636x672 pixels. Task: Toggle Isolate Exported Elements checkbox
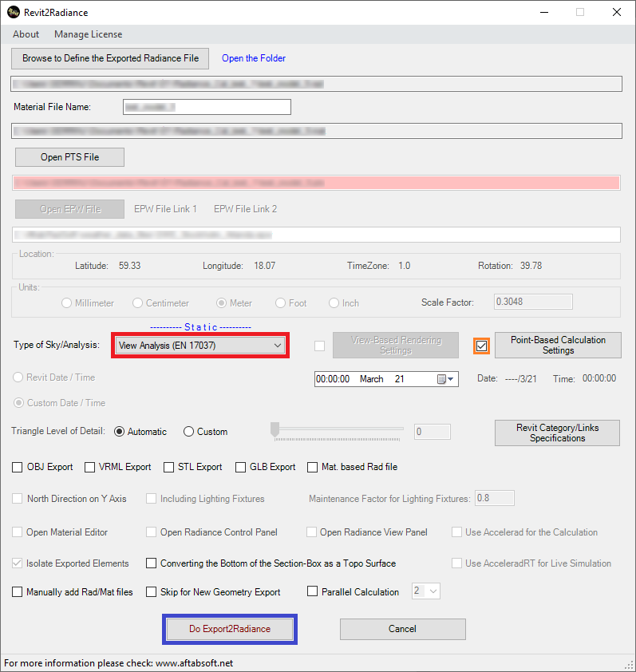click(17, 563)
